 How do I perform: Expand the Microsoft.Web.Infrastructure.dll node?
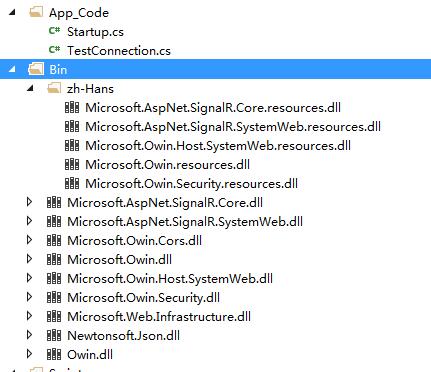point(29,316)
